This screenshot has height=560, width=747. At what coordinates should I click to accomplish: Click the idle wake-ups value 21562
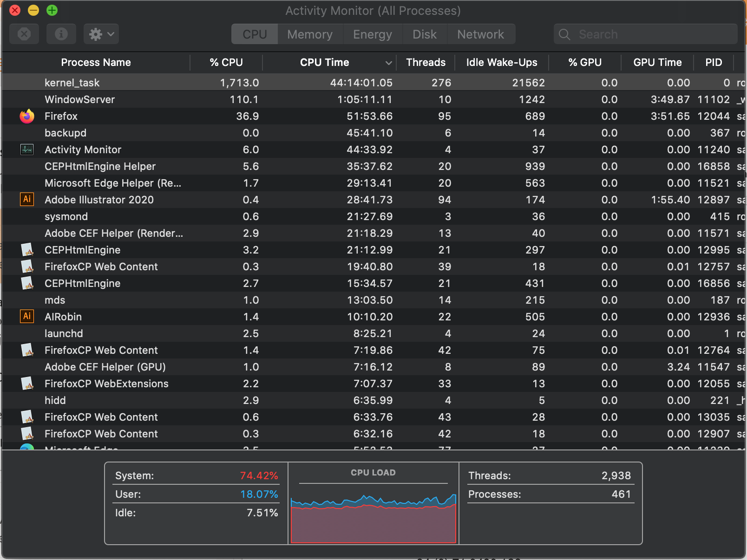coord(529,83)
